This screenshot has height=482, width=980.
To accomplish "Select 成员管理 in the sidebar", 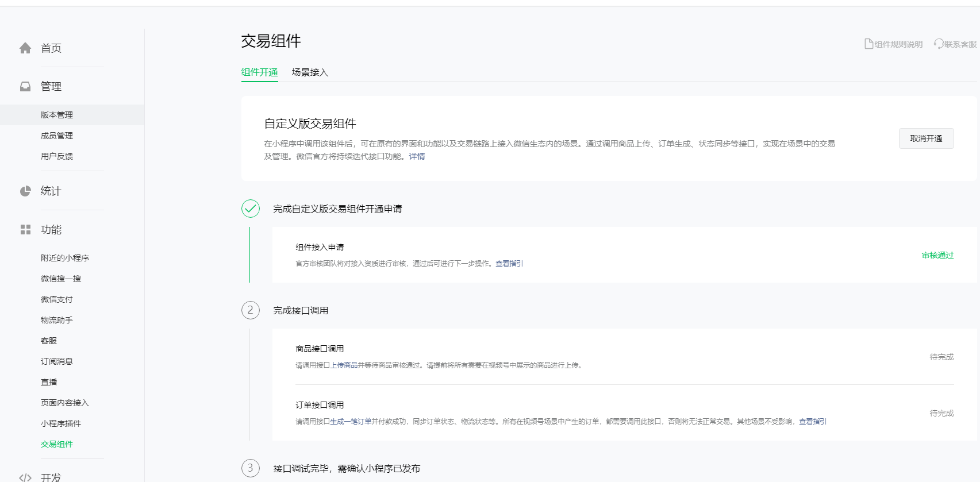I will pyautogui.click(x=57, y=136).
